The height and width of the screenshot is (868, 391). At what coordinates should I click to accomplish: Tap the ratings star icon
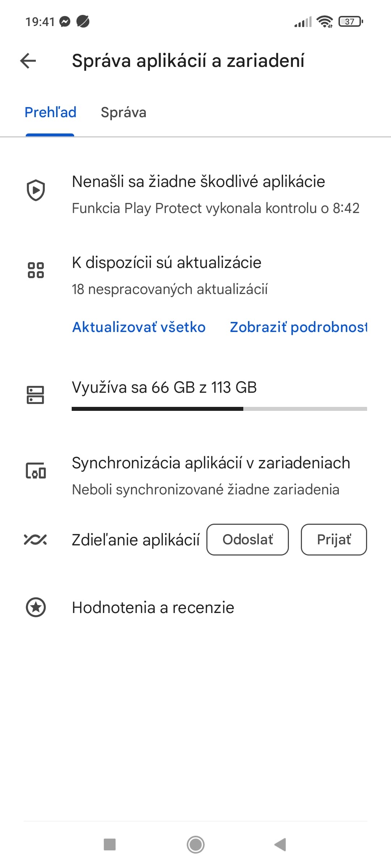coord(36,607)
